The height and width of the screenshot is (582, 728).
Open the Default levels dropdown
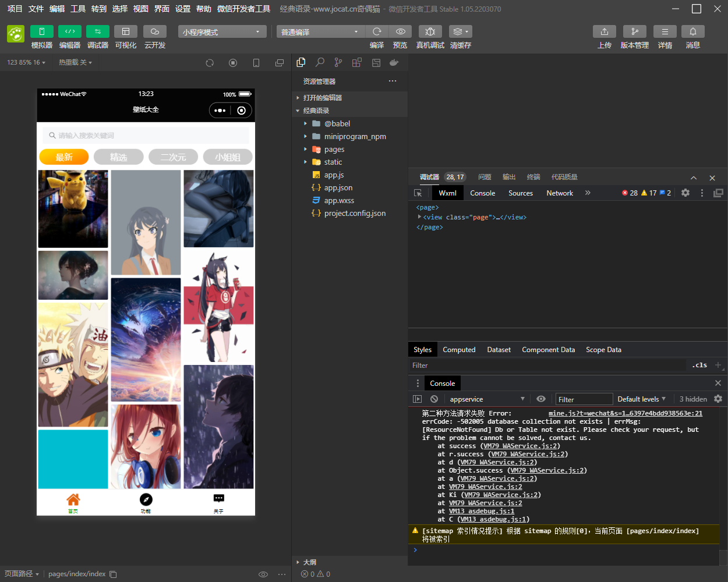pos(641,399)
